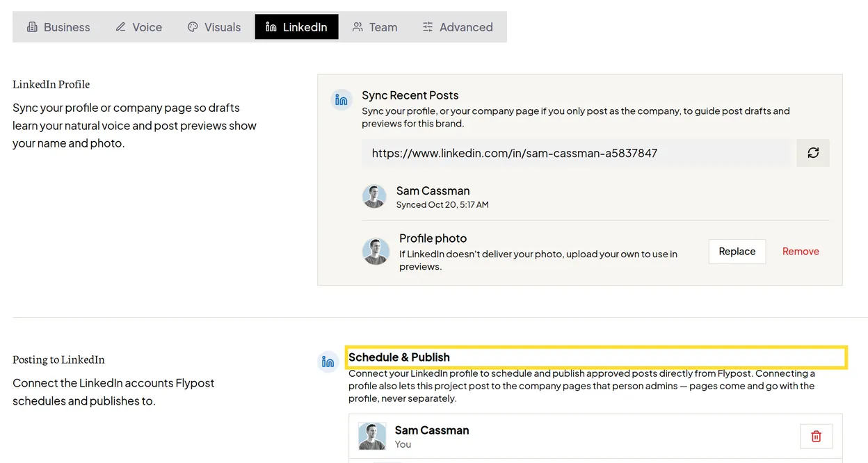Open the Business tab
868x463 pixels.
point(58,27)
